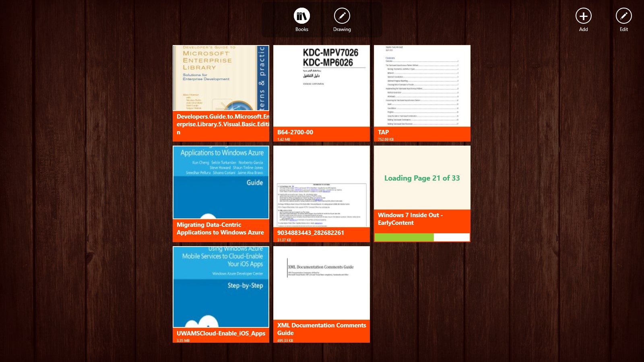Click the 3.35 MB file size

(x=183, y=341)
